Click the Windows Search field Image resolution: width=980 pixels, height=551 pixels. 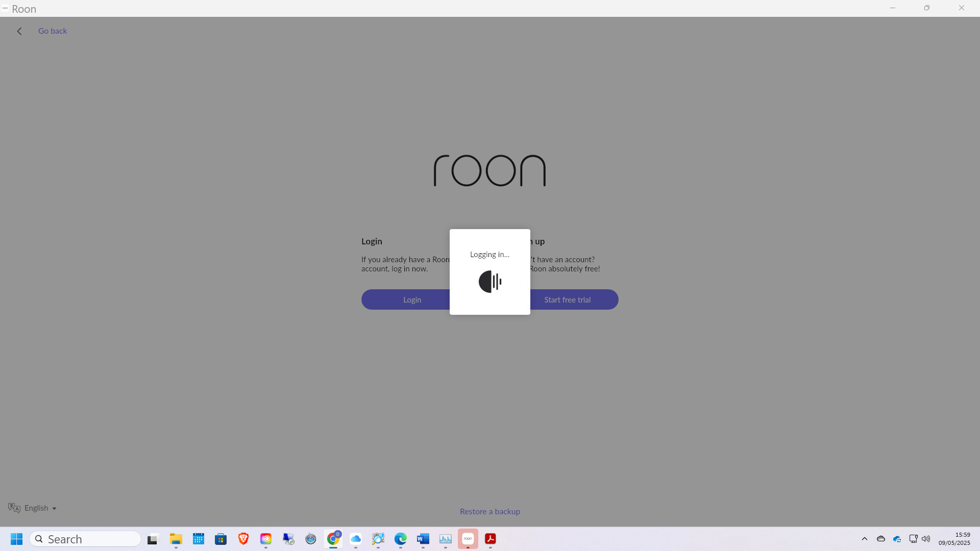click(85, 539)
